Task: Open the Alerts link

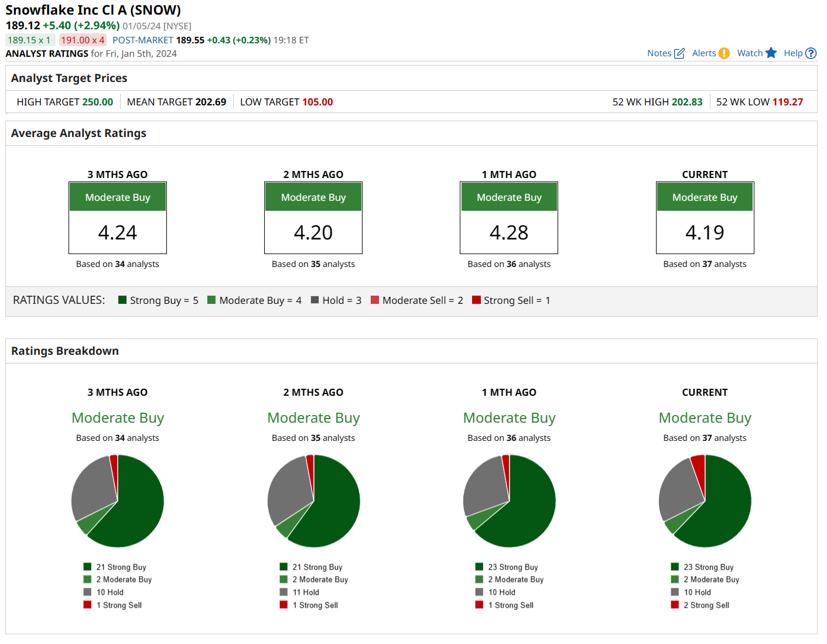Action: tap(704, 53)
